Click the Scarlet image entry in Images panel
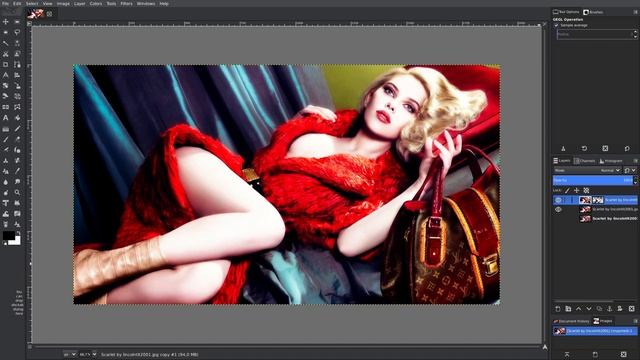This screenshot has height=360, width=640. (x=595, y=331)
